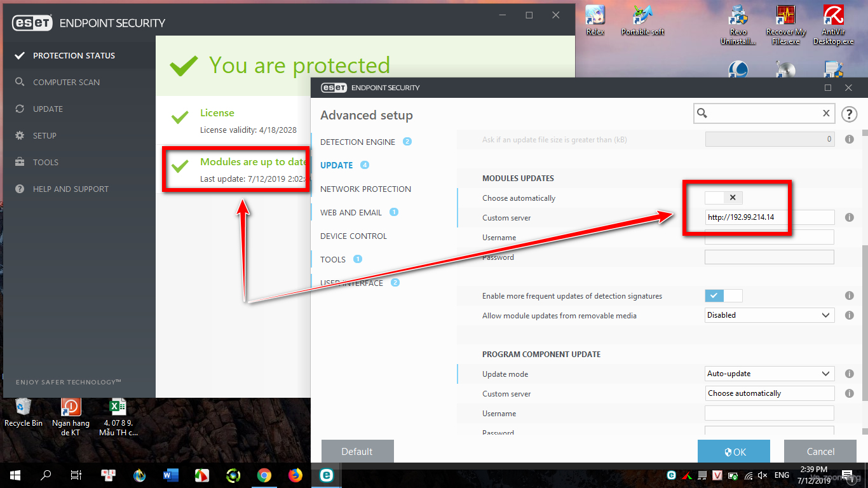868x488 pixels.
Task: Click the OK button
Action: coord(734,452)
